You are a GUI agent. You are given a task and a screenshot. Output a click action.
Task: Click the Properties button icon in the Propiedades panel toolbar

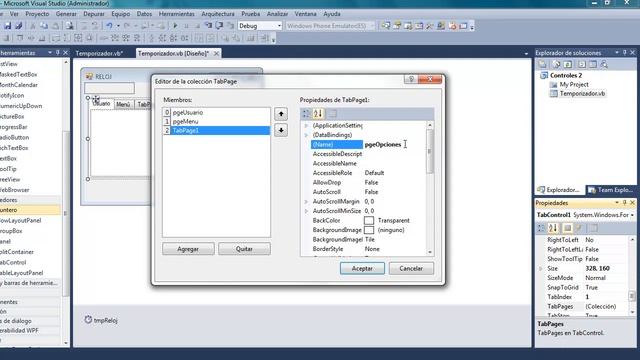coord(567,228)
